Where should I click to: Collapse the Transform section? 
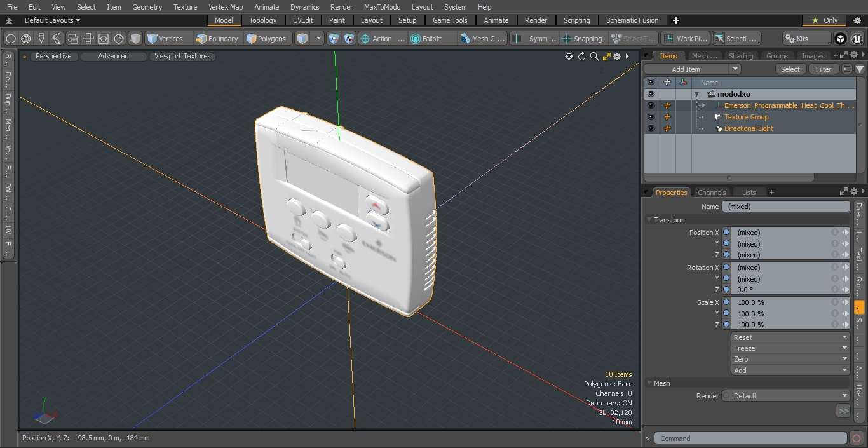coord(649,220)
